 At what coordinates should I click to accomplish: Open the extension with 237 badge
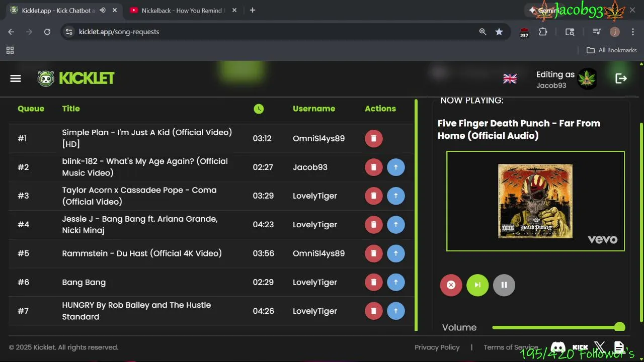pyautogui.click(x=524, y=32)
